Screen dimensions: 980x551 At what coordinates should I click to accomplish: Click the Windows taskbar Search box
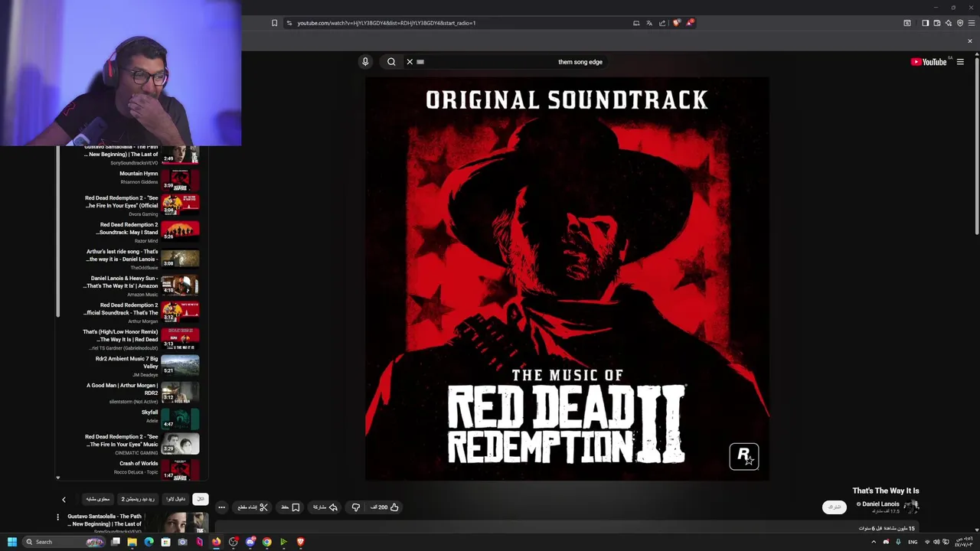coord(63,542)
